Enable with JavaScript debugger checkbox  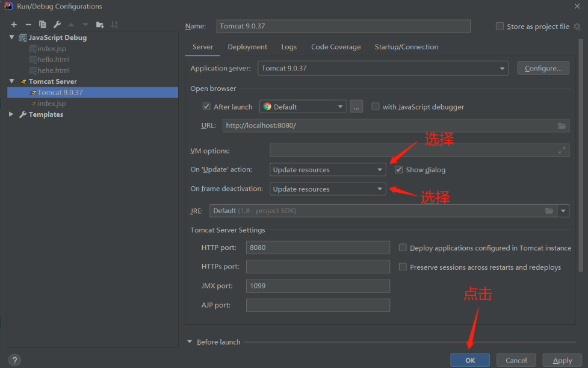(375, 107)
